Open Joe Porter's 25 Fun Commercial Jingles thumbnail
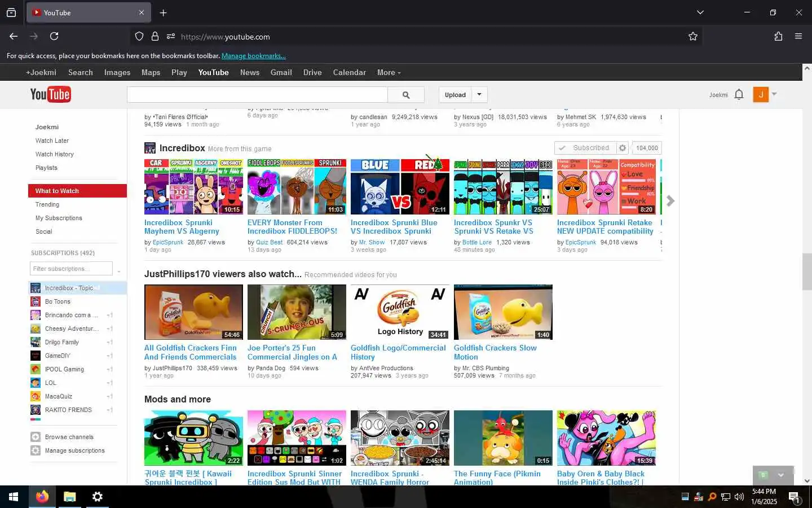 click(x=297, y=312)
